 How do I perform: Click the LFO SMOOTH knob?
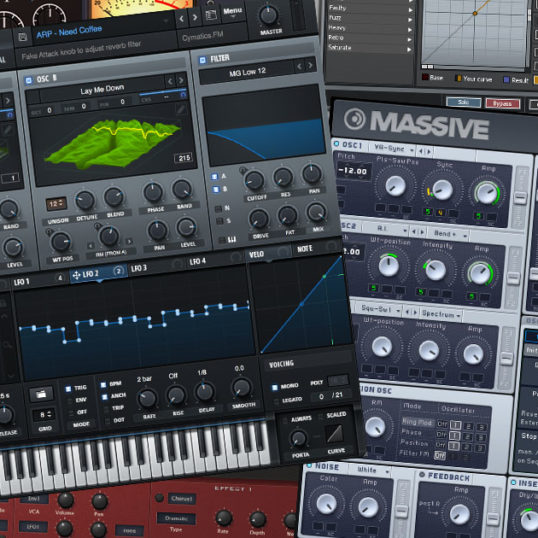(241, 387)
